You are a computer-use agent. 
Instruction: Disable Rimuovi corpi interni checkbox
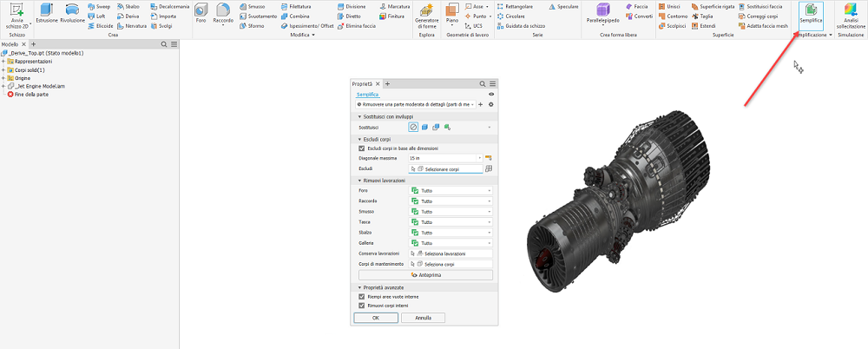coord(362,306)
